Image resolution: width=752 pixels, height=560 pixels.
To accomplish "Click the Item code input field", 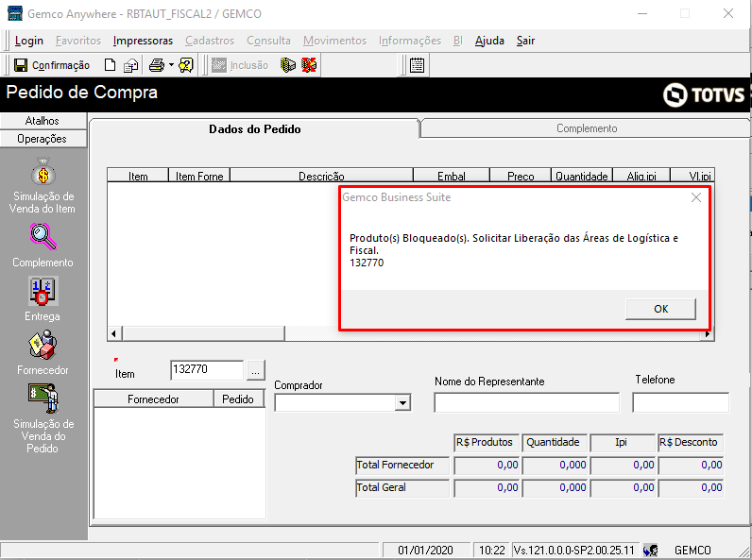I will click(207, 369).
